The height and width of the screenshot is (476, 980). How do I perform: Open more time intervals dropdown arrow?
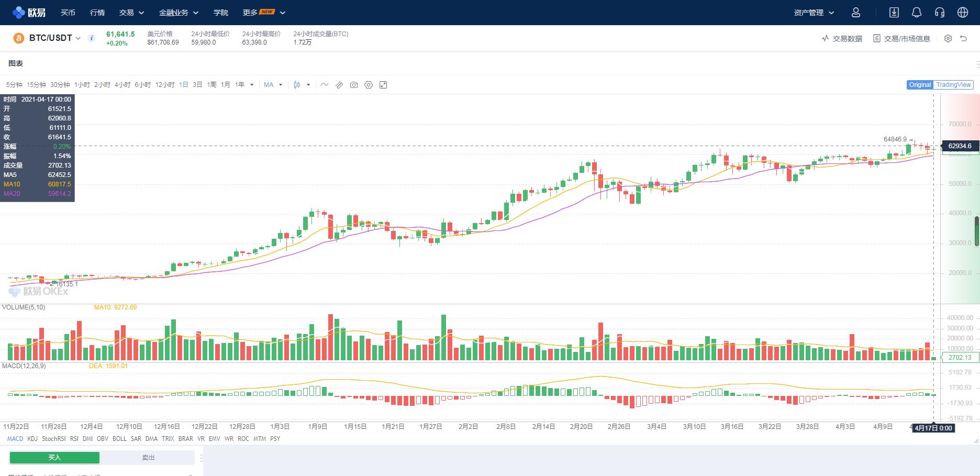coord(252,85)
